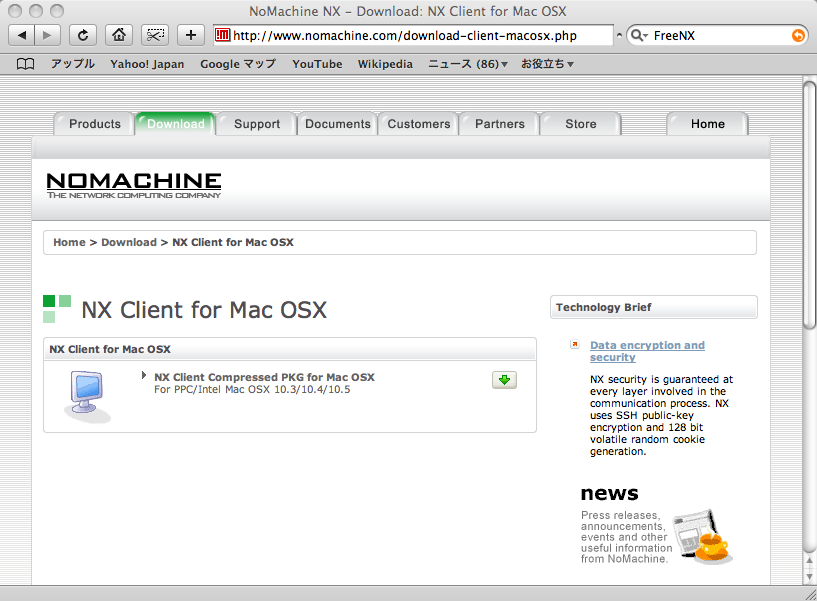The height and width of the screenshot is (601, 817).
Task: Click the computer monitor icon in the download box
Action: tap(87, 396)
